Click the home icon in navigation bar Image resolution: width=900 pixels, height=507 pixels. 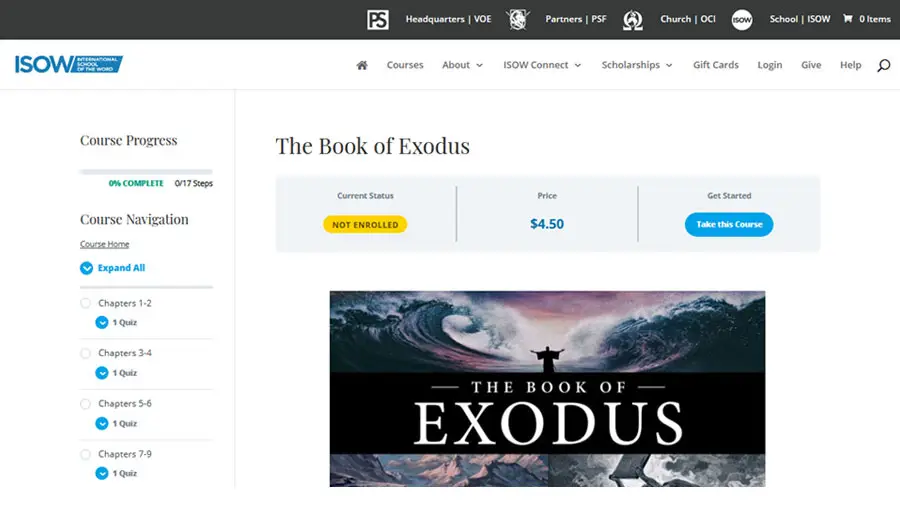click(x=362, y=65)
